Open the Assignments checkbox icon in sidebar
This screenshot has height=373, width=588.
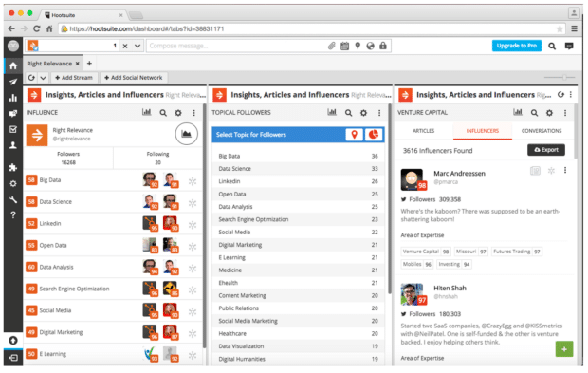(13, 129)
